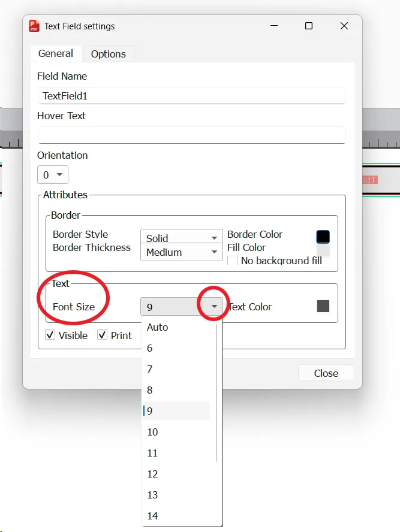
Task: Open the Options tab
Action: point(109,54)
